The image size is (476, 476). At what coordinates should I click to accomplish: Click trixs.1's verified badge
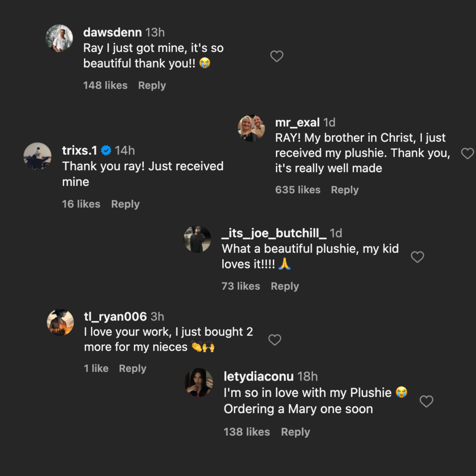[106, 151]
